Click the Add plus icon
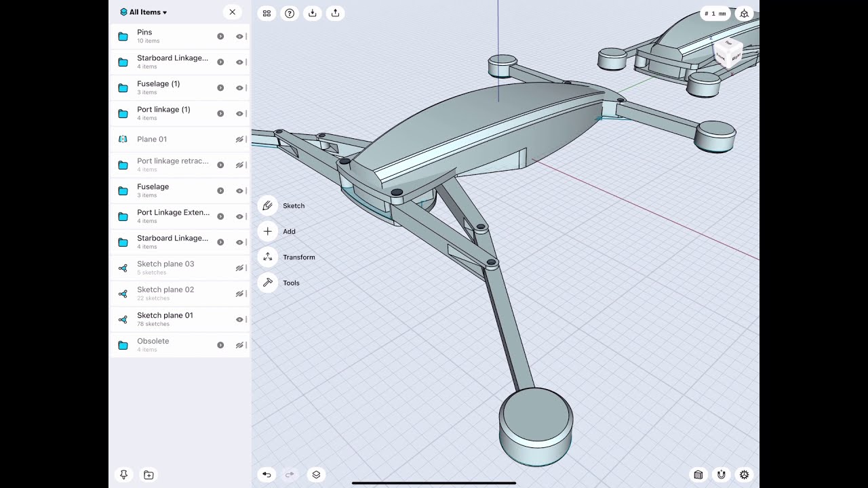 [x=267, y=231]
